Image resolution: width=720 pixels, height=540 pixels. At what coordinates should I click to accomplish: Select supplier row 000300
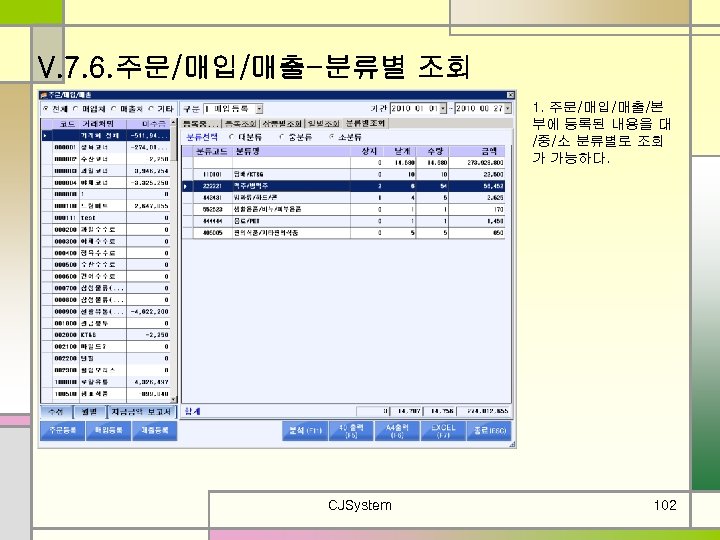[x=106, y=241]
